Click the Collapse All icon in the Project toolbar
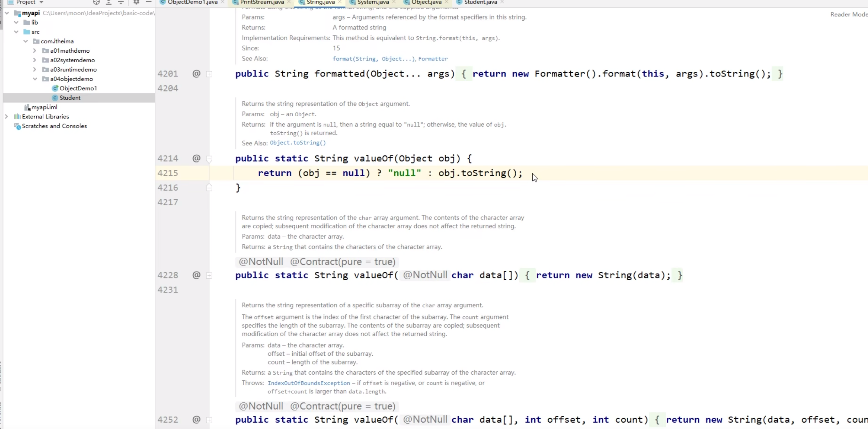 (x=121, y=2)
